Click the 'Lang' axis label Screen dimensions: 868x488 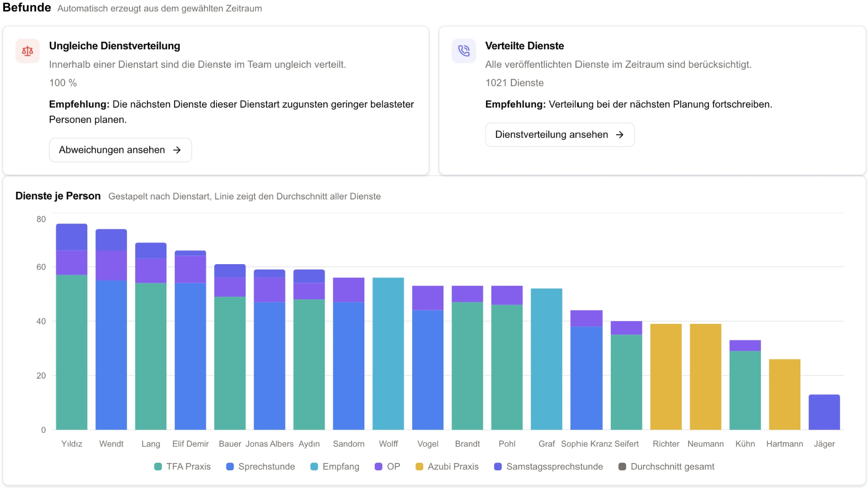tap(151, 444)
